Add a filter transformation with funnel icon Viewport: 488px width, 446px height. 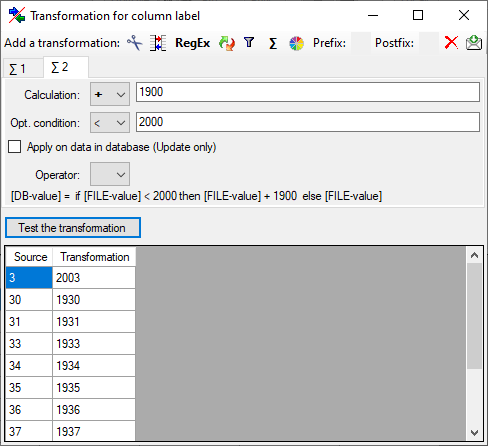coord(249,42)
